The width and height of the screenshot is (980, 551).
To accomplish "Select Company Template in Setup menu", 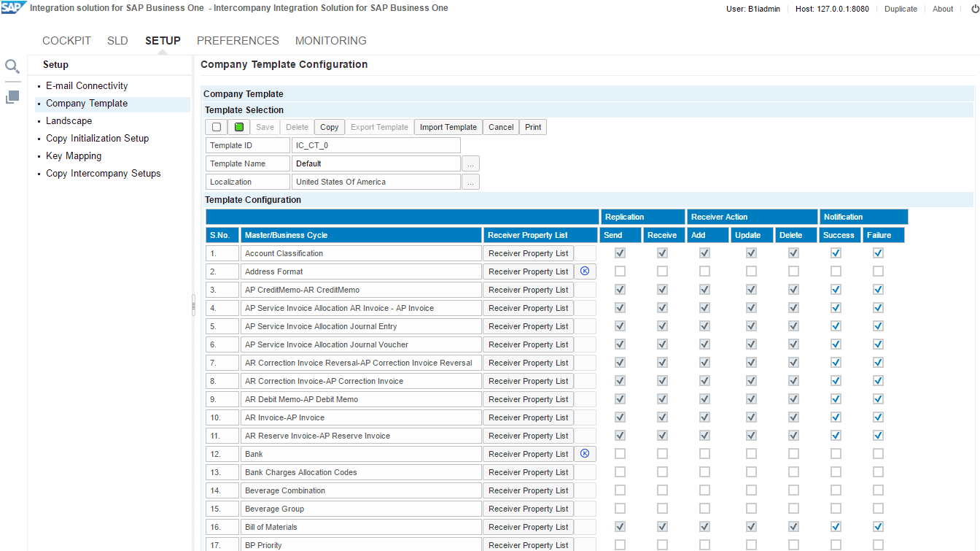I will [87, 104].
